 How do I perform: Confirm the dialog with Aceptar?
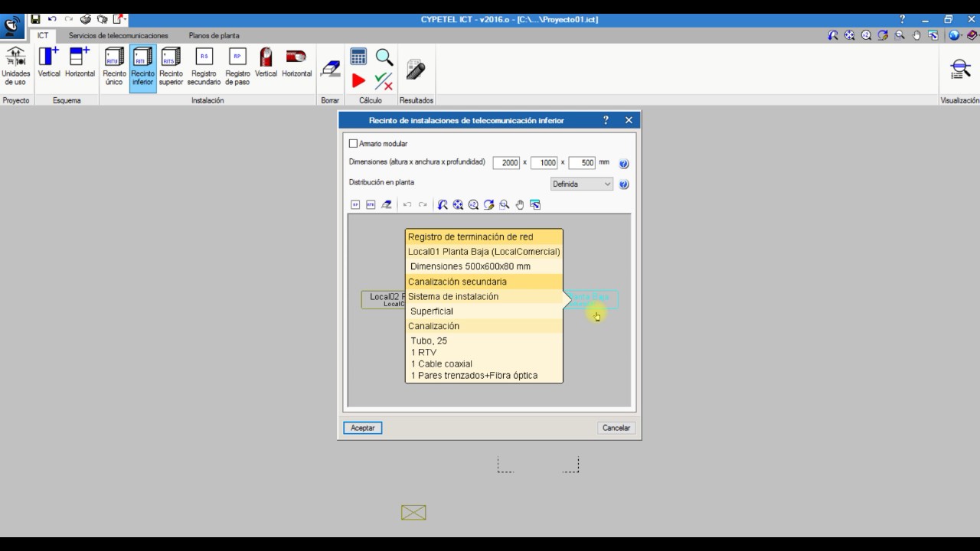point(363,428)
